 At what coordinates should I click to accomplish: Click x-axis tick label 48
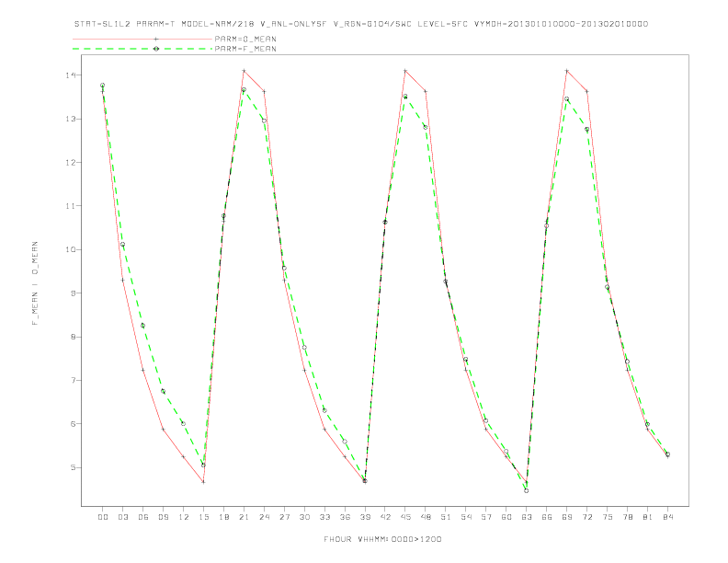[x=426, y=517]
